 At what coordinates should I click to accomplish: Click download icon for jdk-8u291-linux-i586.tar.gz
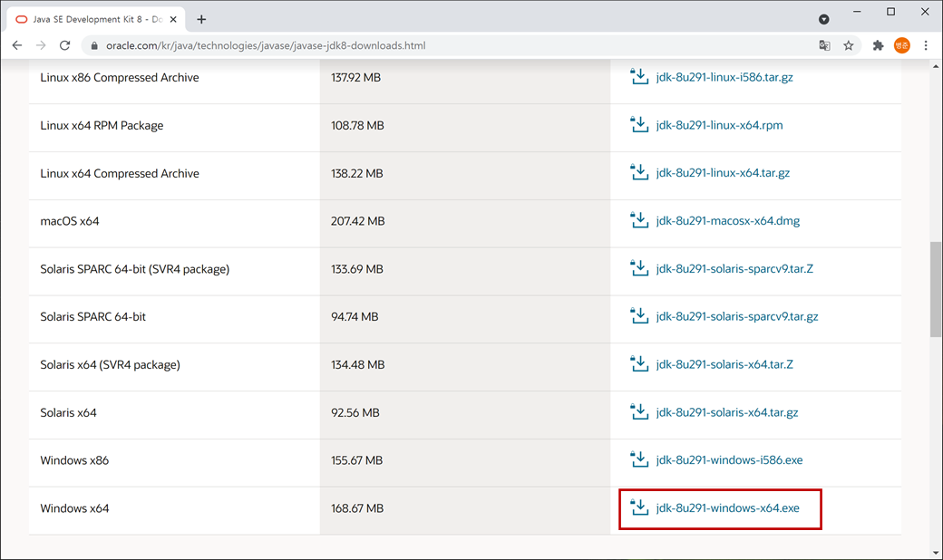(x=638, y=77)
